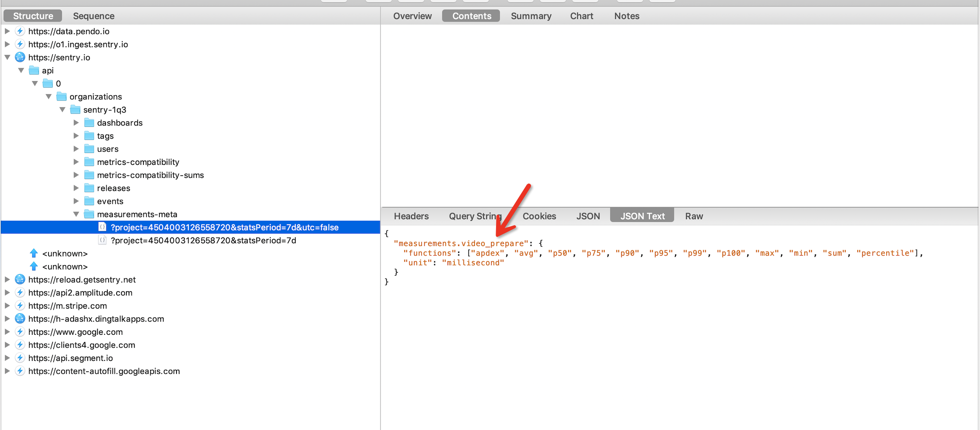
Task: Click the upload arrow icon next to first unknown entry
Action: click(33, 253)
